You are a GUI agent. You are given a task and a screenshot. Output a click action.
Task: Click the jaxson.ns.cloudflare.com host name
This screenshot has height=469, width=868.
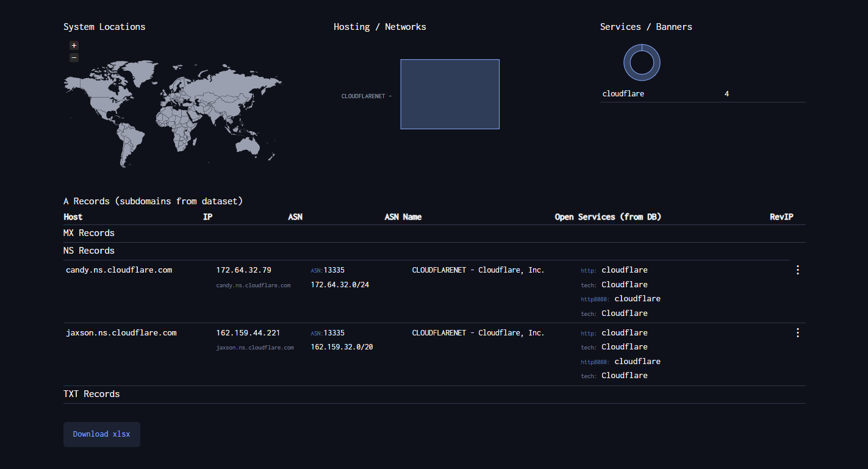point(121,332)
